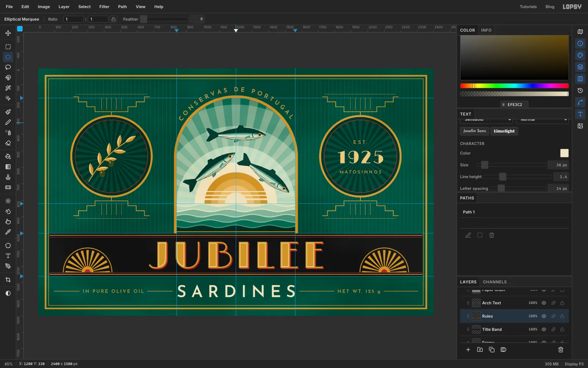This screenshot has width=588, height=368.
Task: Click the hex color field EFE3C2
Action: 514,105
